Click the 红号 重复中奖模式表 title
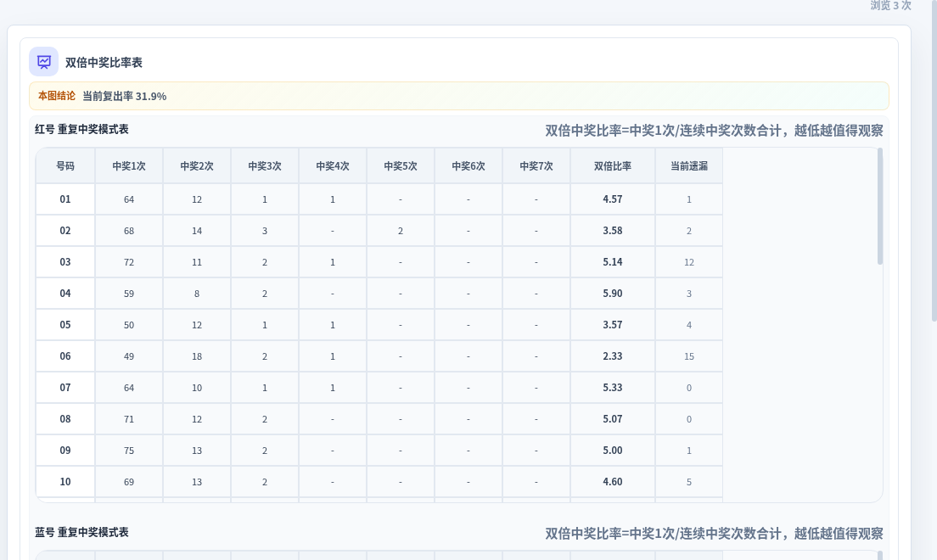 pyautogui.click(x=81, y=129)
